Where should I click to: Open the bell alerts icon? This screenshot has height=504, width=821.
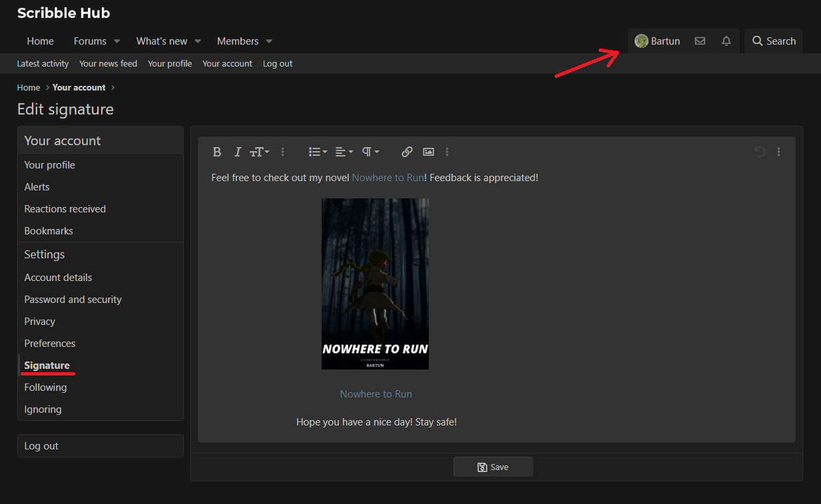pos(726,41)
